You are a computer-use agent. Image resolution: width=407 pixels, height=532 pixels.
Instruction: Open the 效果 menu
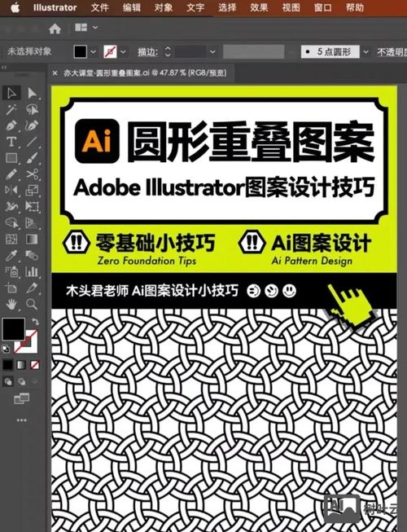tap(259, 7)
